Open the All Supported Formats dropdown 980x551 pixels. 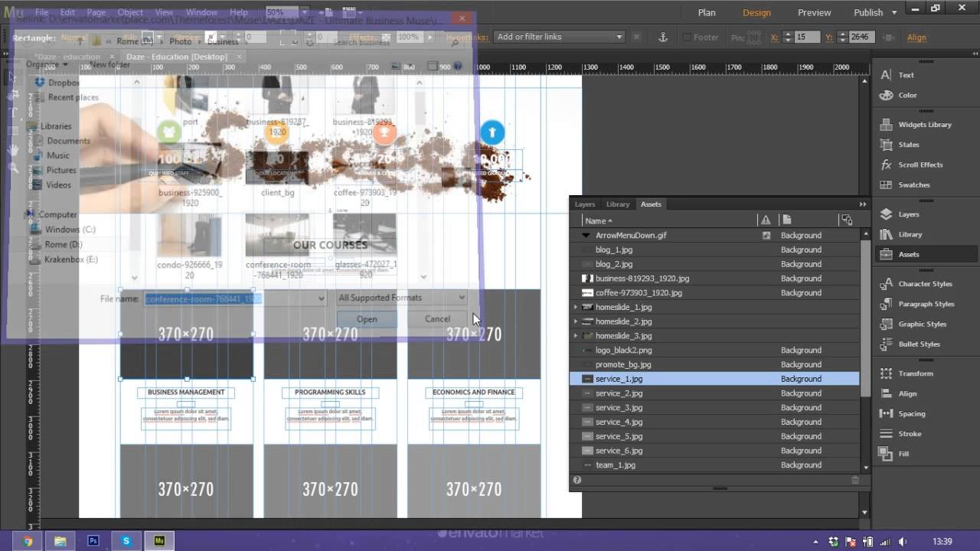pos(402,298)
